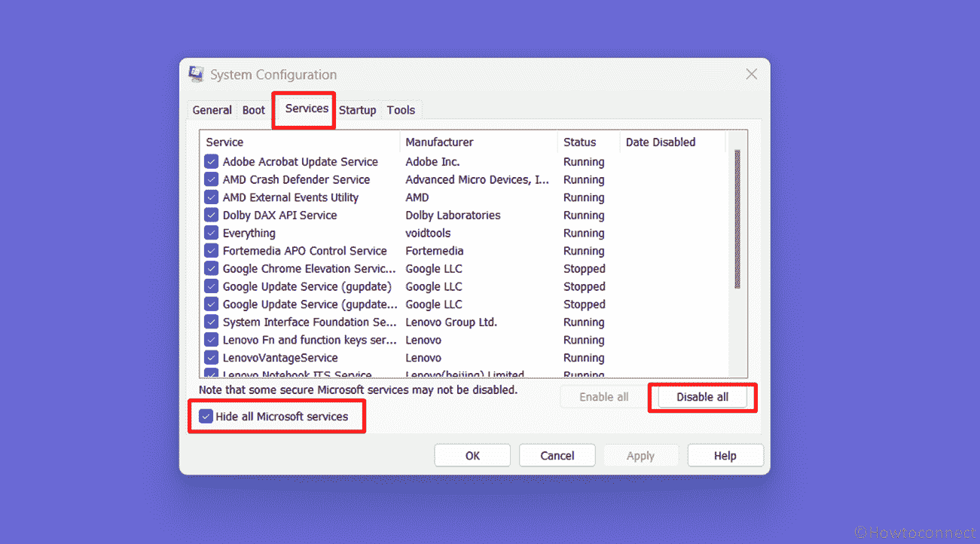
Task: Toggle Fortemedia APO Control Service checkbox
Action: [211, 251]
